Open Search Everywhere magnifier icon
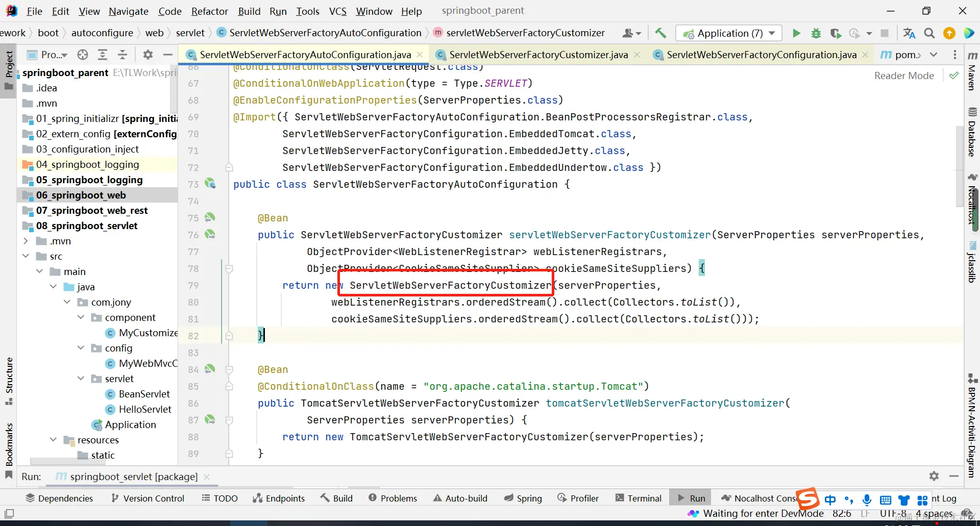 coord(929,33)
